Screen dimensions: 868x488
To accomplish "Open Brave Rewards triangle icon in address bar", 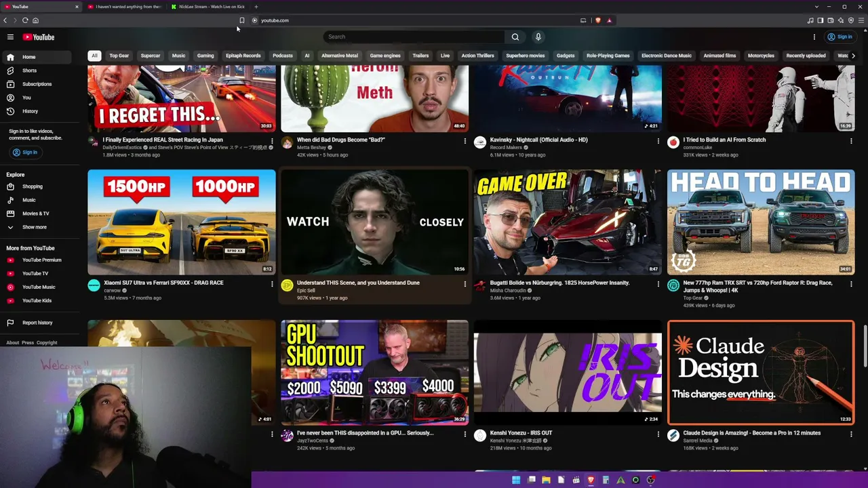I will [609, 20].
